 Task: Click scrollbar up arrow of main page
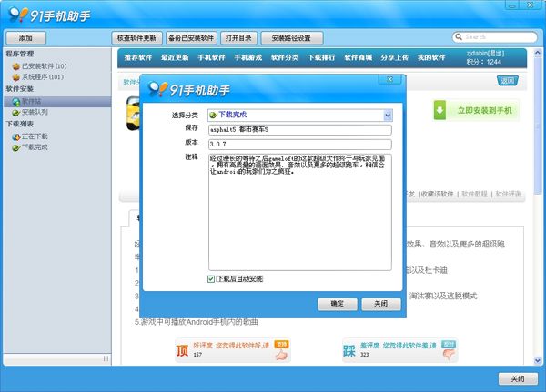(537, 53)
